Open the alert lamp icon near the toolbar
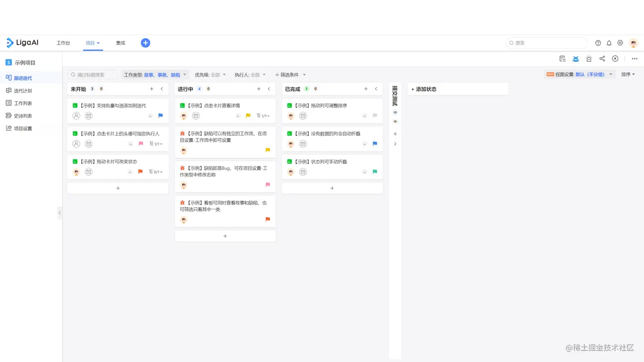Viewport: 644px width, 362px height. pos(589,59)
